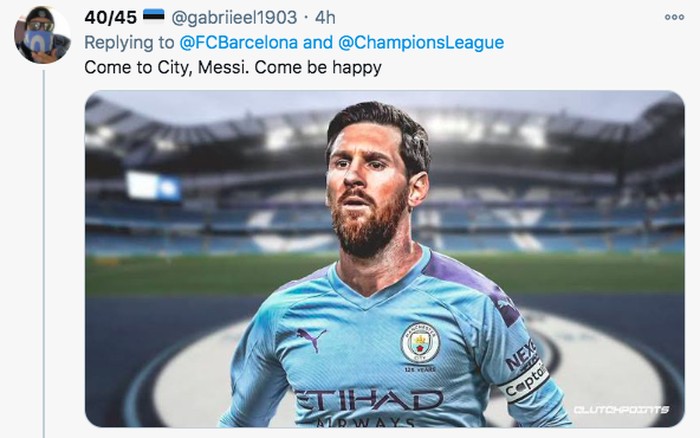Open the @ChampionsLeague mention
700x438 pixels.
[421, 42]
